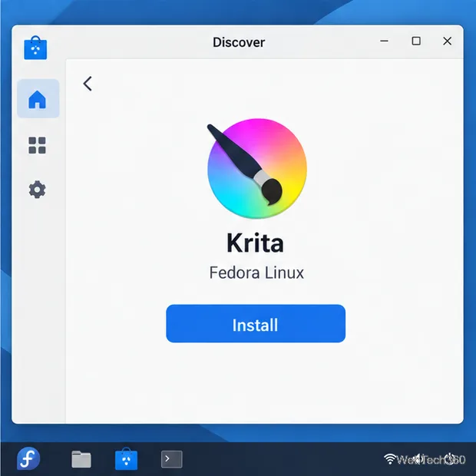
Task: Click the Discover icon in the taskbar
Action: point(126,458)
